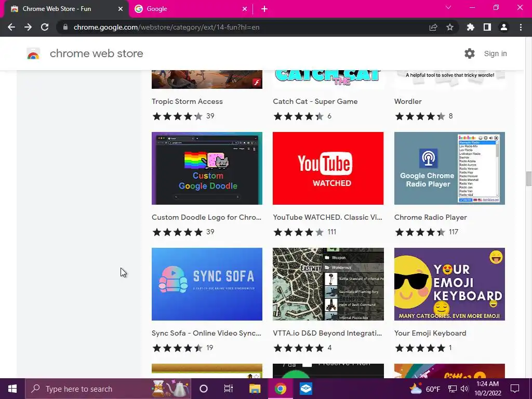Open a new tab with the plus button

pyautogui.click(x=264, y=9)
